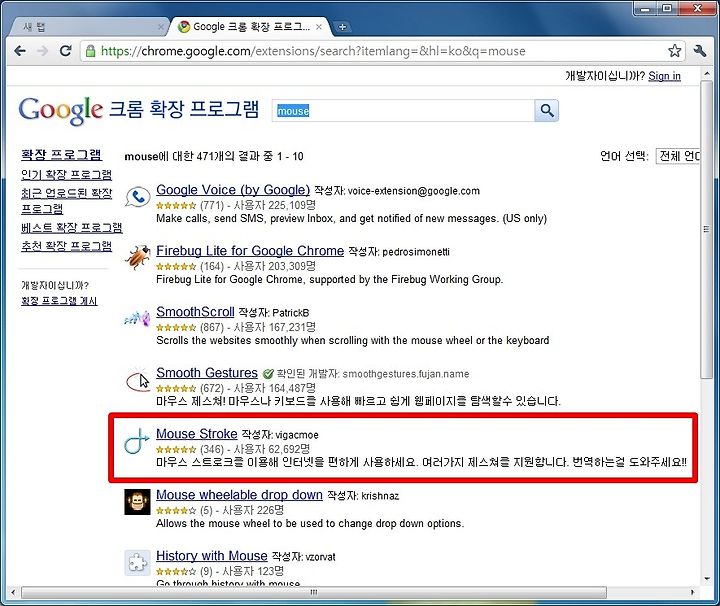The image size is (720, 606).
Task: Close the 새 탭 tab
Action: click(x=161, y=27)
